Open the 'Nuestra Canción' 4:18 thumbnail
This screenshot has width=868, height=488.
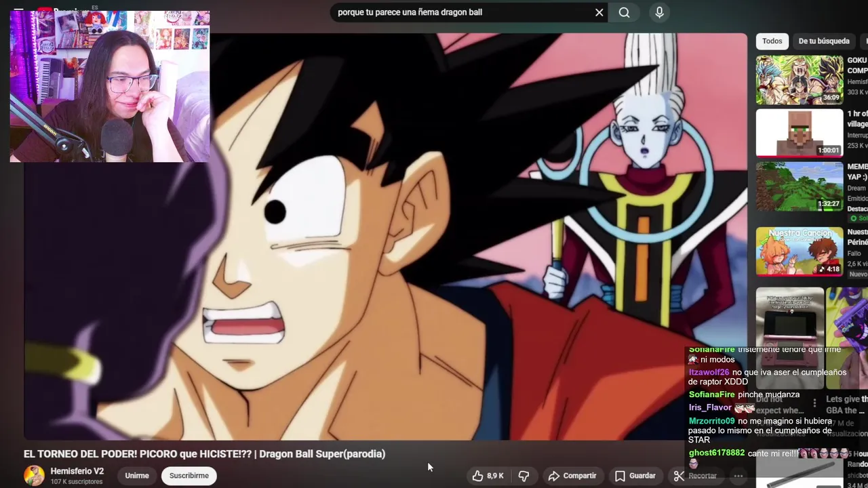(x=800, y=251)
